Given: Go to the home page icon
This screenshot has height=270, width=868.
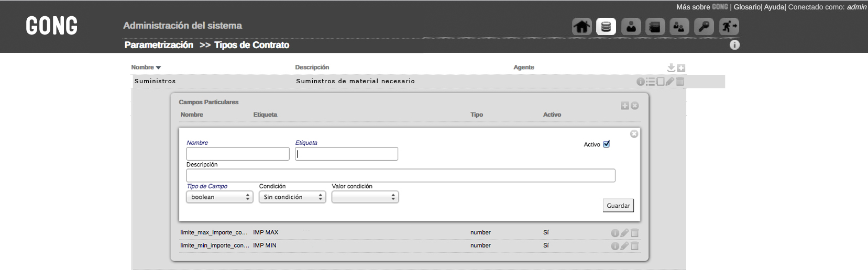Looking at the screenshot, I should [x=581, y=26].
